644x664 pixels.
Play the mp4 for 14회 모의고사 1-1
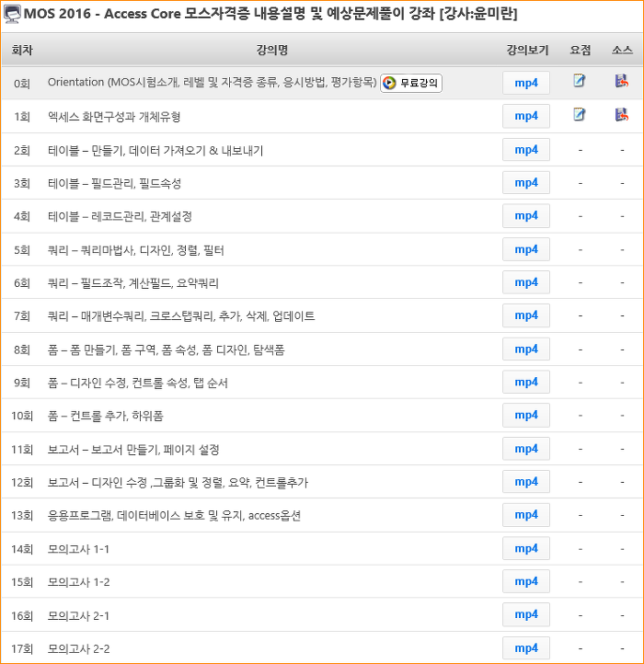tap(526, 548)
